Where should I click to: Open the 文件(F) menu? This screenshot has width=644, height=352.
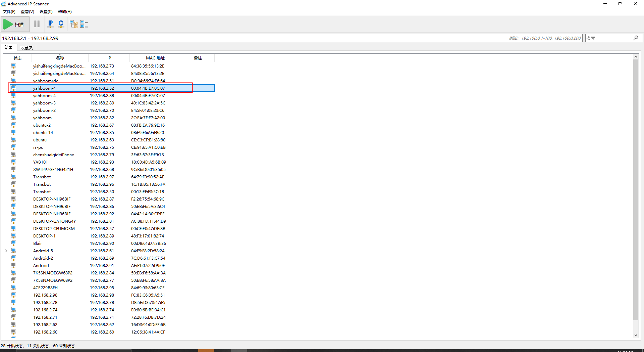coord(9,11)
